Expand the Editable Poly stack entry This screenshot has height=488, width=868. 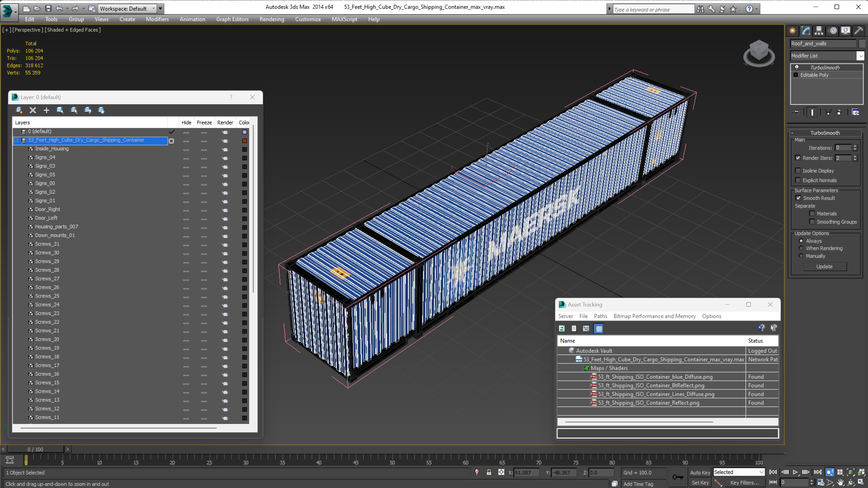coord(796,75)
